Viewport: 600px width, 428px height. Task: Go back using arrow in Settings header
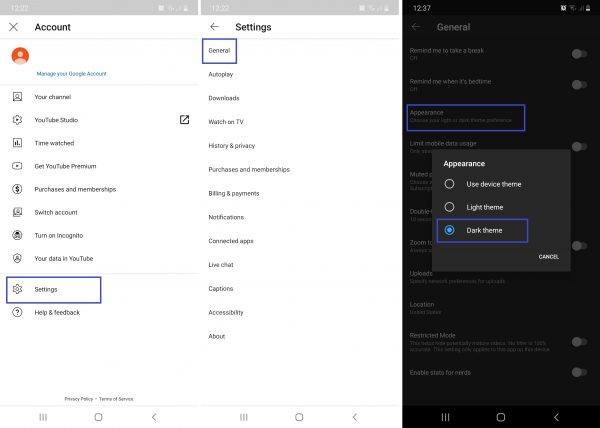pos(214,27)
